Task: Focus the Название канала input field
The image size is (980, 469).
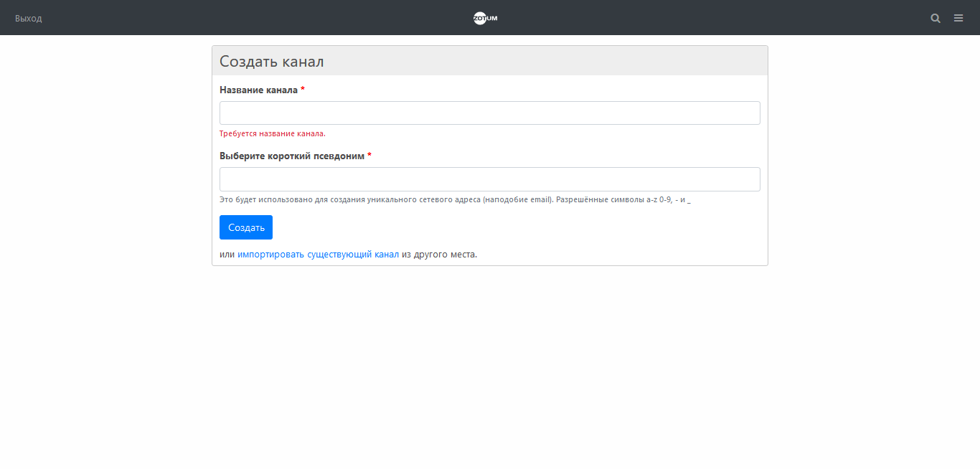Action: point(489,113)
